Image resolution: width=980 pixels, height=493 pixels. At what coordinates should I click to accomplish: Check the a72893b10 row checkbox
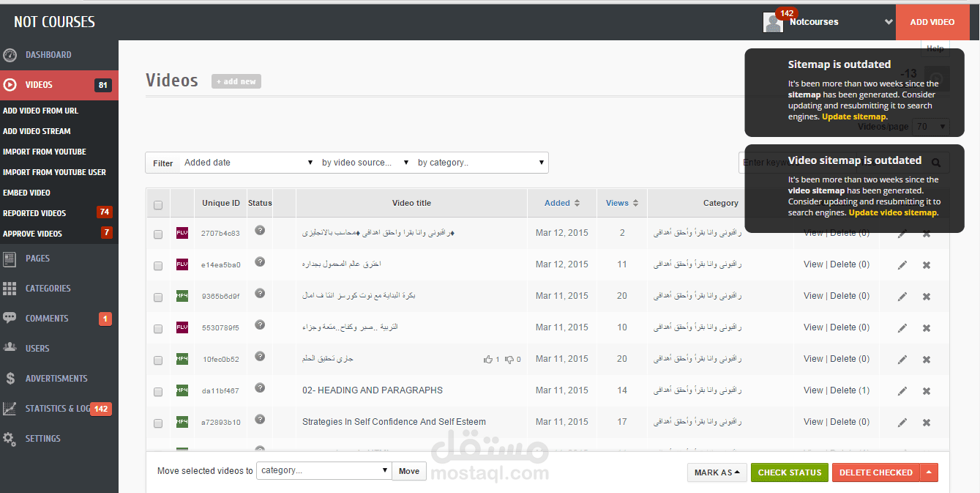(158, 423)
